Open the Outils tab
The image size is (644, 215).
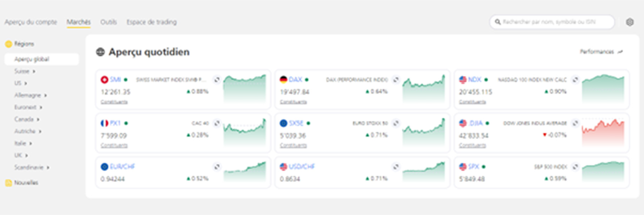coord(108,22)
